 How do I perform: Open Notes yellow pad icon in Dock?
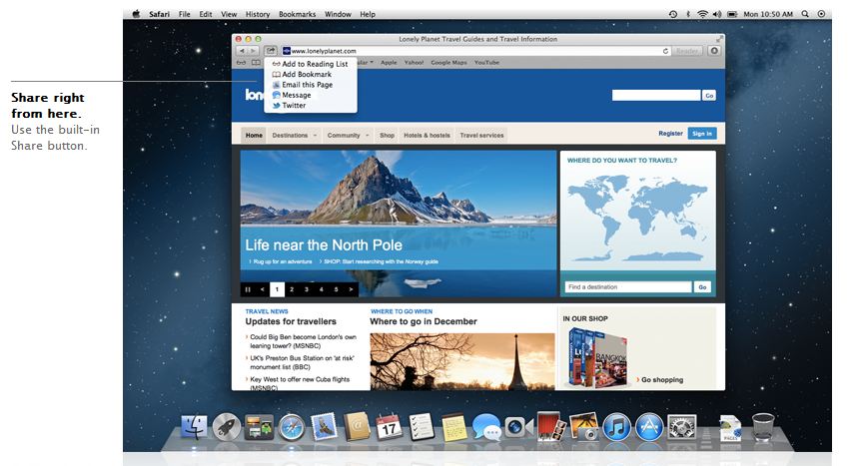(x=454, y=427)
